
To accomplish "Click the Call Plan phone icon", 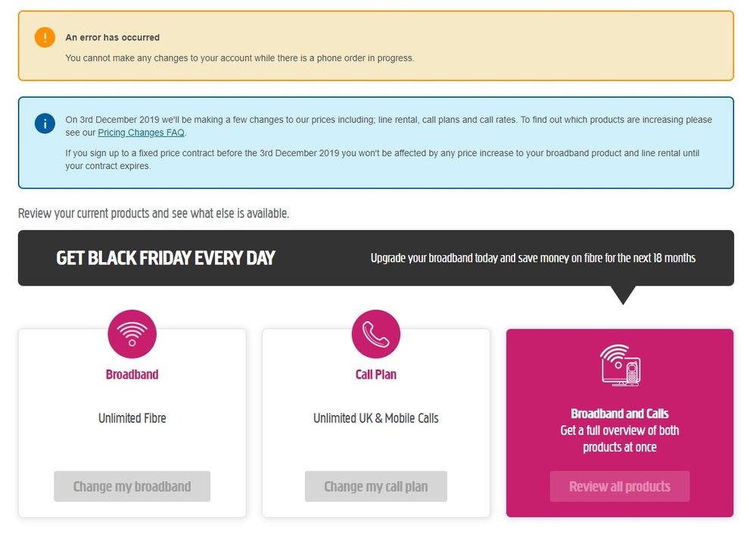I will pos(376,334).
